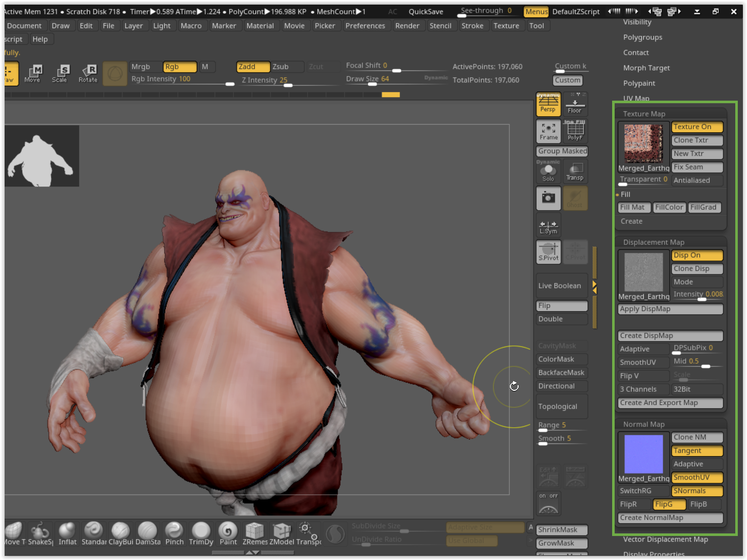The width and height of the screenshot is (747, 560).
Task: Select the DamStandard brush
Action: 148,533
